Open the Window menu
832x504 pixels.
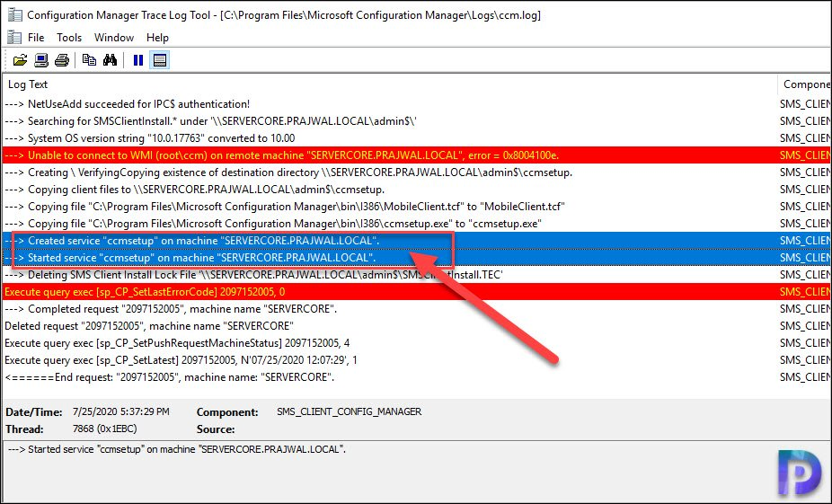(114, 38)
